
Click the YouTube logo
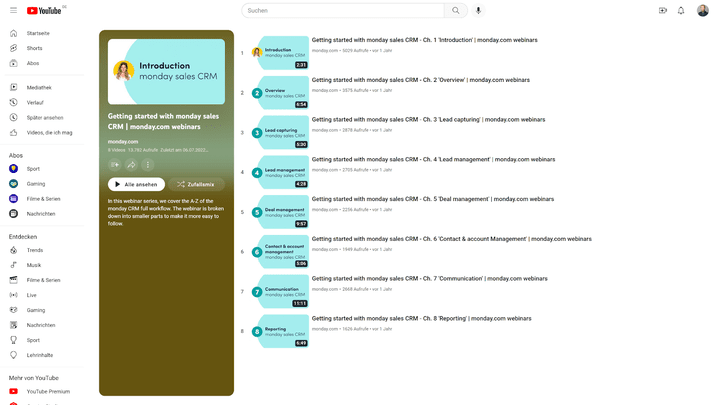[45, 10]
